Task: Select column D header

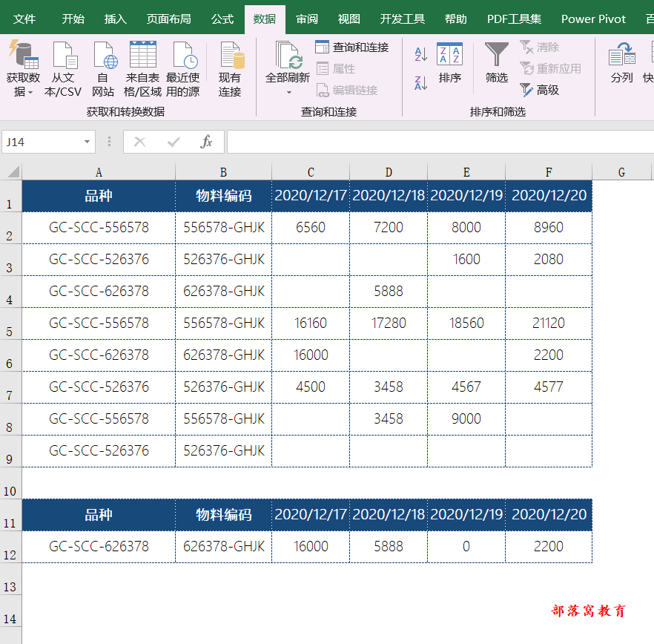Action: pos(389,172)
